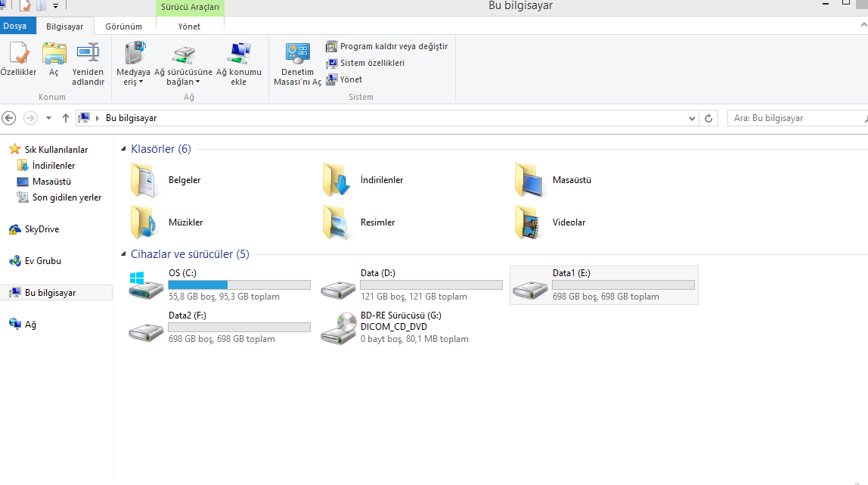Viewport: 868px width, 485px height.
Task: Expand the address bar history dropdown
Action: (692, 119)
